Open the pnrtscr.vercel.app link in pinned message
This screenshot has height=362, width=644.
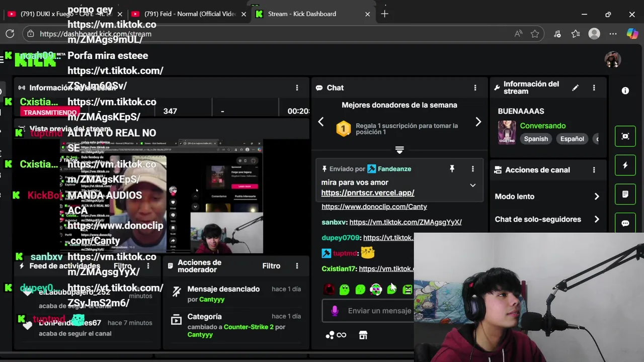pos(368,193)
